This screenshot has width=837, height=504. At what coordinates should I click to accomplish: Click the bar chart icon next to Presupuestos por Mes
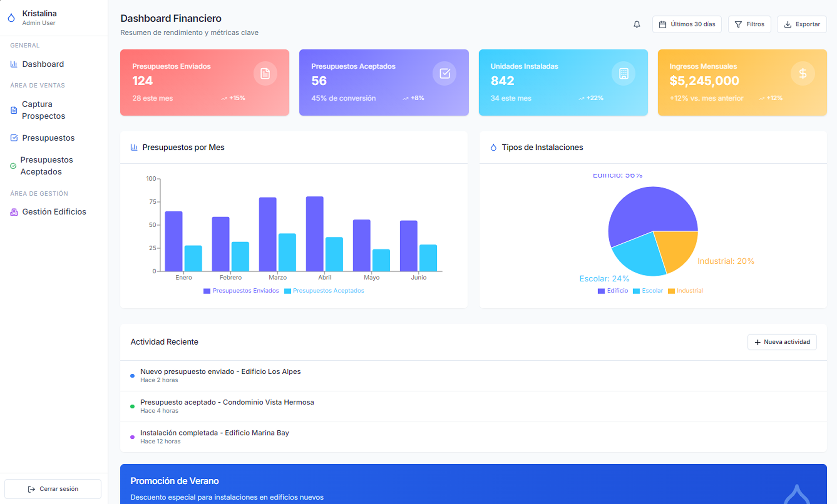tap(134, 147)
